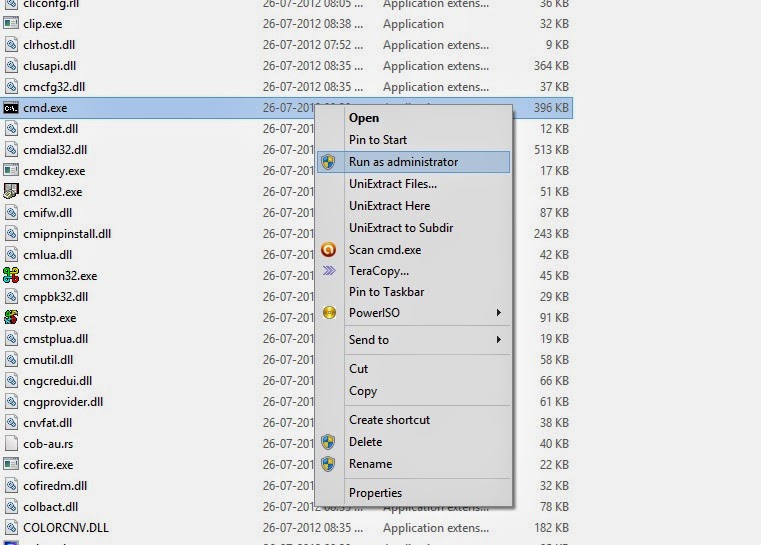This screenshot has height=545, width=761.
Task: Click the cmutil.dll file icon
Action: (11, 360)
